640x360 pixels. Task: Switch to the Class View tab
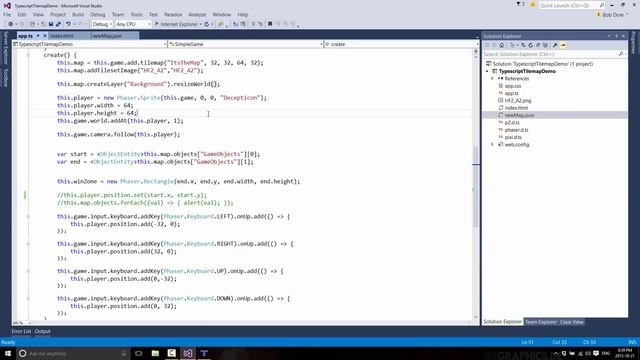[x=571, y=322]
